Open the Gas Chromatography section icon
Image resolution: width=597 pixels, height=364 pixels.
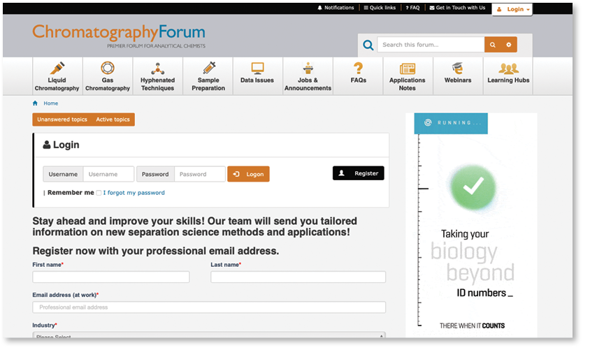click(107, 68)
